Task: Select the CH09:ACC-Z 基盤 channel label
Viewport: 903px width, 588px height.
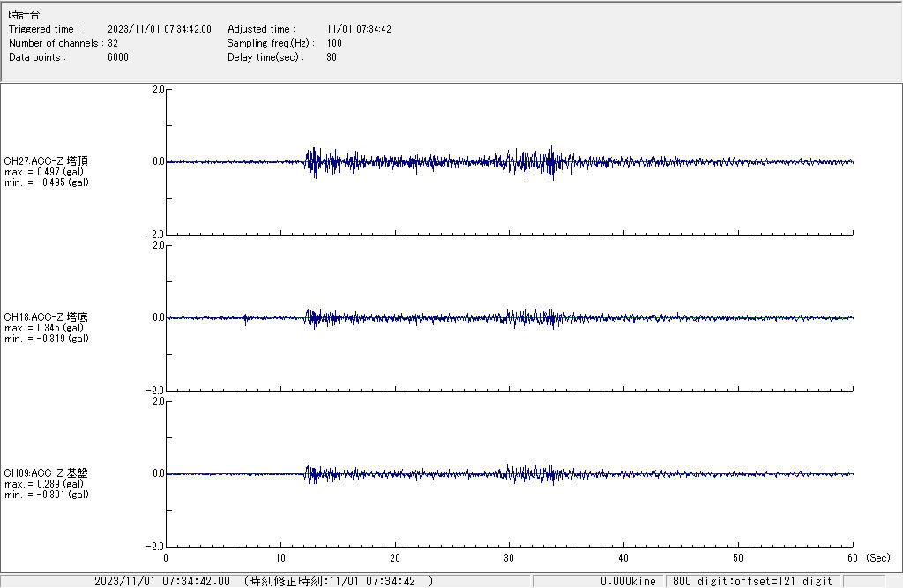Action: pyautogui.click(x=46, y=473)
